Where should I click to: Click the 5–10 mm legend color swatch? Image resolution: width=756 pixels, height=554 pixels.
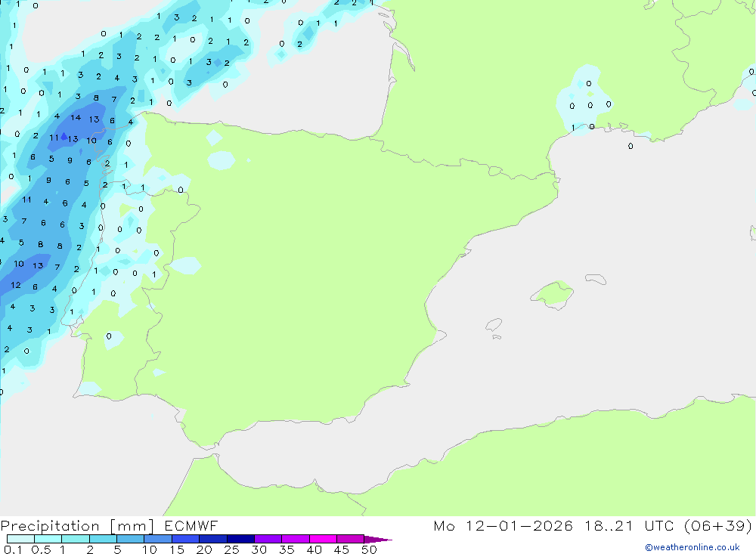(131, 539)
